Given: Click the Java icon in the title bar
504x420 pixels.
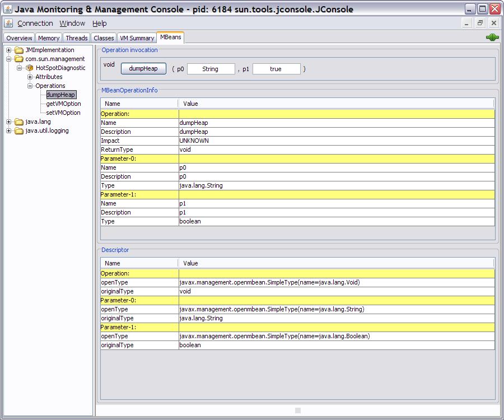Looking at the screenshot, I should pyautogui.click(x=8, y=9).
